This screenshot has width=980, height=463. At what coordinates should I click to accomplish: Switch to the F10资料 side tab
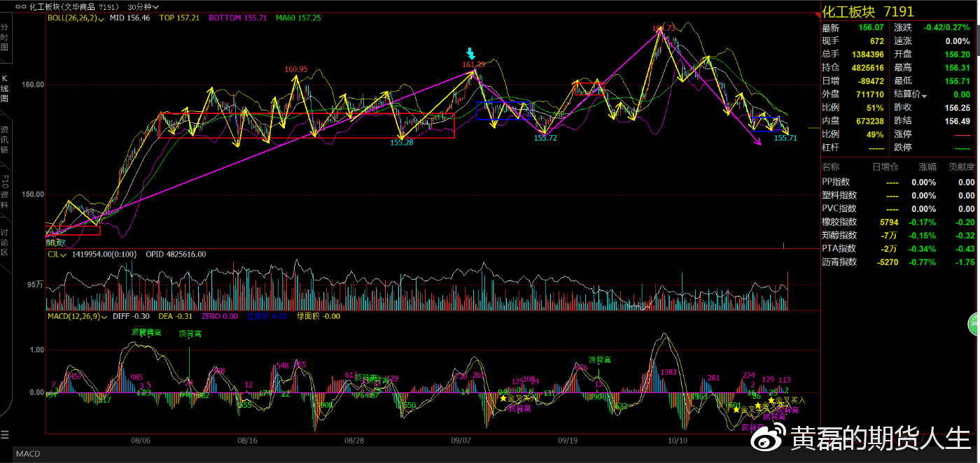coord(5,189)
